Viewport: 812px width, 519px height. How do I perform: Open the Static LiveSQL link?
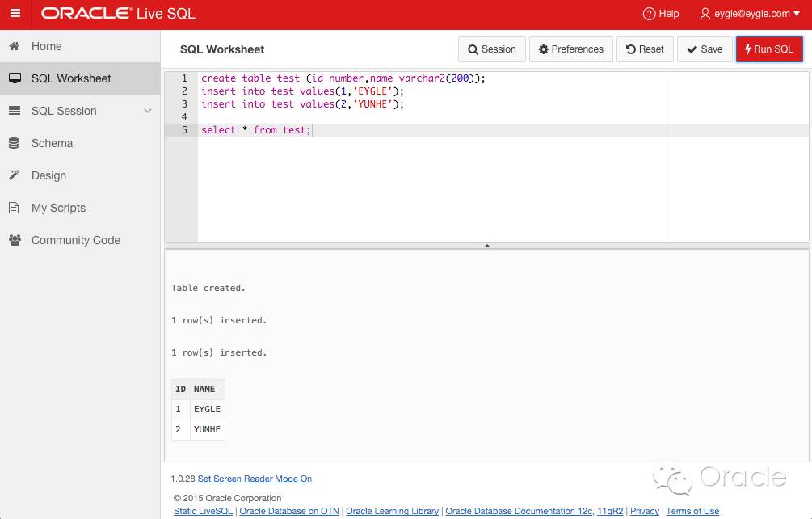(x=203, y=511)
